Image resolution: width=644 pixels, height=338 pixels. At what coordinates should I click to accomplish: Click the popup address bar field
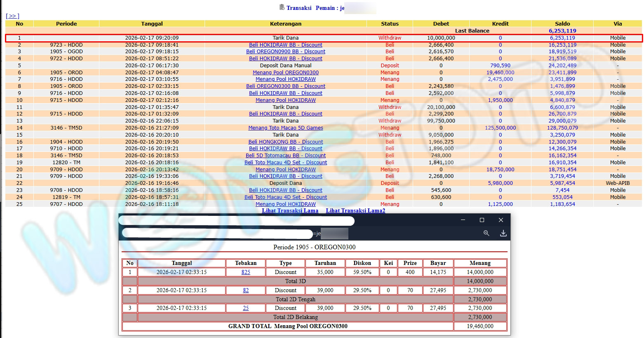217,234
